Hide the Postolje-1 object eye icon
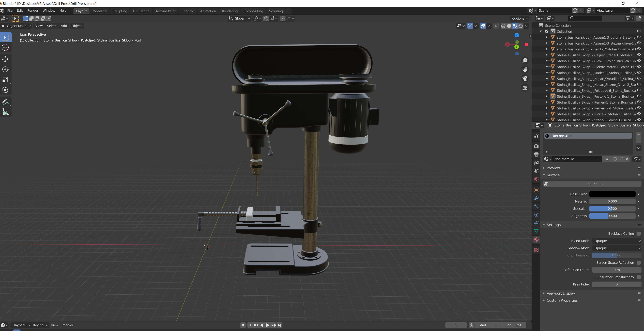The image size is (644, 331). tap(638, 96)
